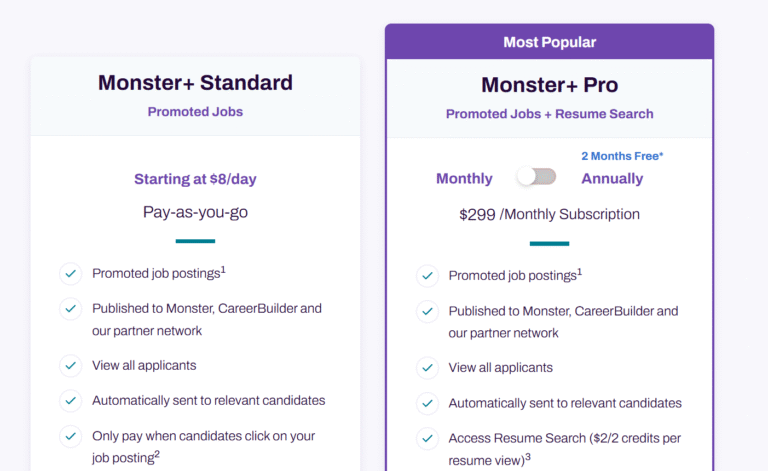Image resolution: width=768 pixels, height=471 pixels.
Task: Click checkmark icon beside Pro 'Promoted job postings'
Action: pos(427,275)
